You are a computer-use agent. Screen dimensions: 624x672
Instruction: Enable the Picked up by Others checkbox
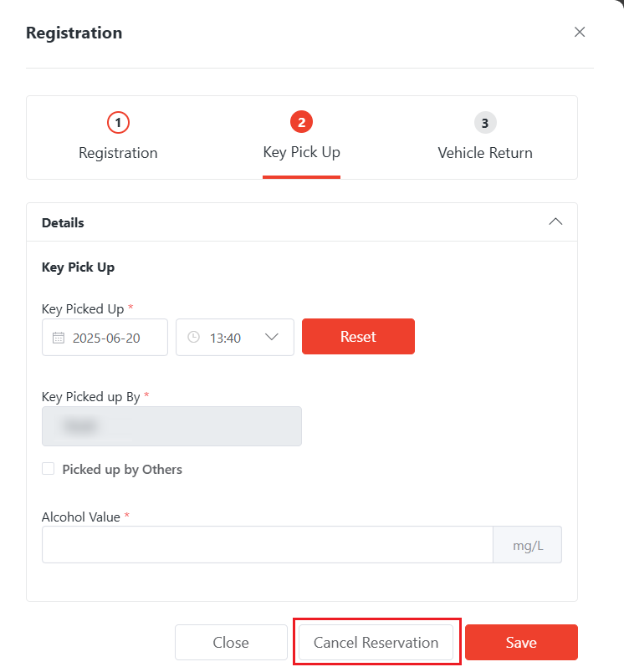pos(49,469)
